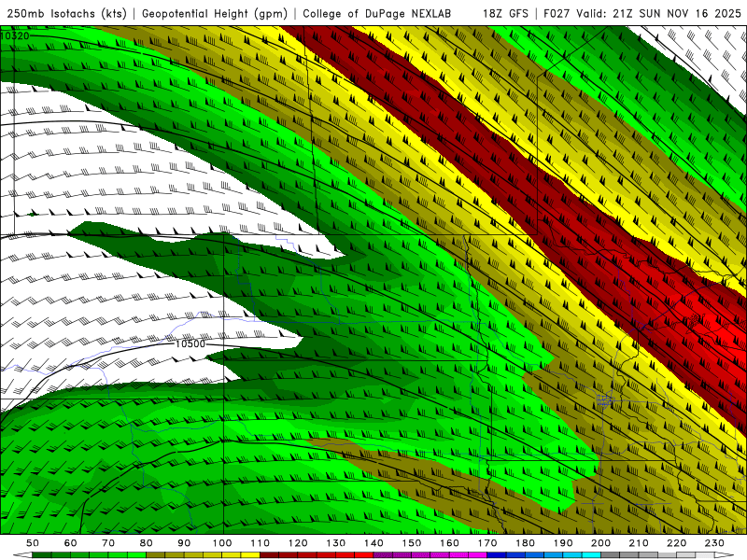Click the 110 label on the colorbar
The width and height of the screenshot is (747, 560).
coord(260,543)
